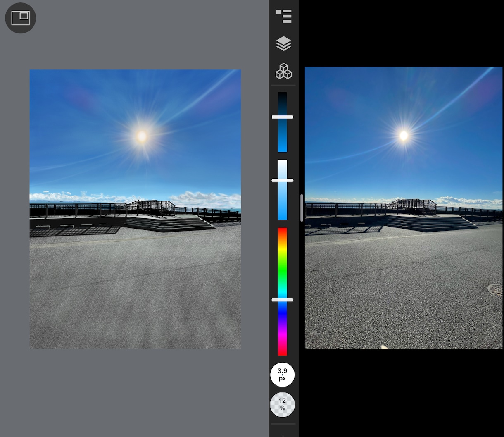Open the 12% opacity control
This screenshot has height=437, width=504.
(282, 405)
